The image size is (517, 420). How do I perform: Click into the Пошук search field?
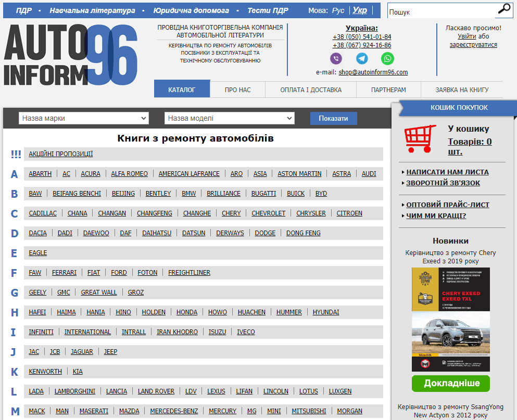click(442, 12)
